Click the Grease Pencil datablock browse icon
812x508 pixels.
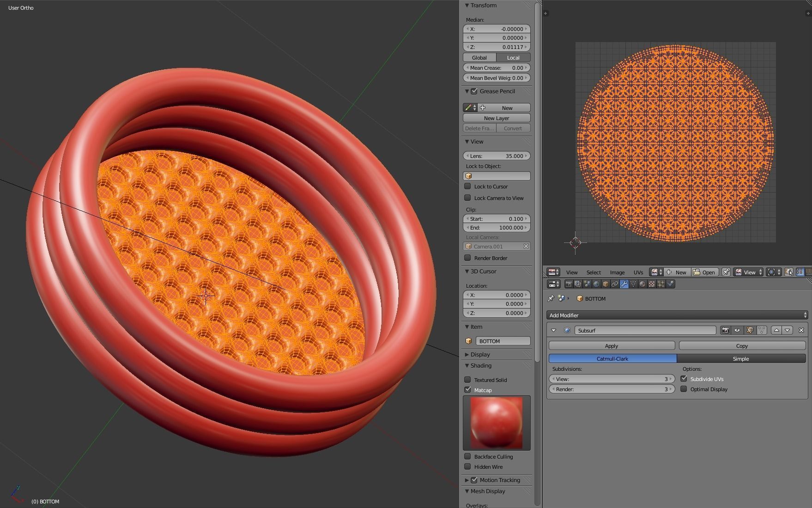pos(470,108)
